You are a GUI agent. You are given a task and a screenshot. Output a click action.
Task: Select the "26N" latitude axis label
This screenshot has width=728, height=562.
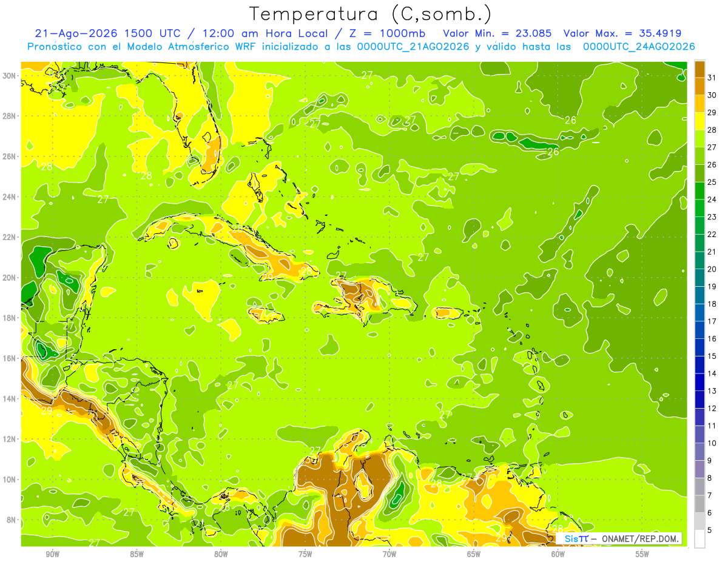pos(9,156)
